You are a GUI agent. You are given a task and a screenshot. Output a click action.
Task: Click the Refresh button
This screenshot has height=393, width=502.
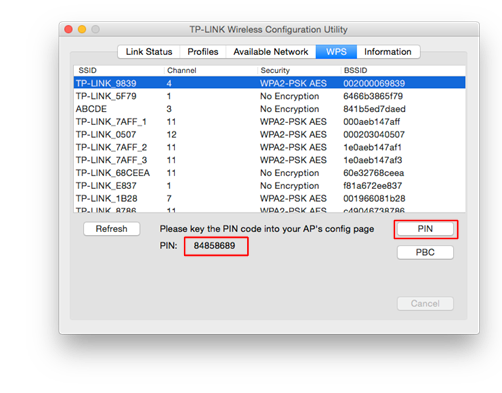tap(112, 229)
